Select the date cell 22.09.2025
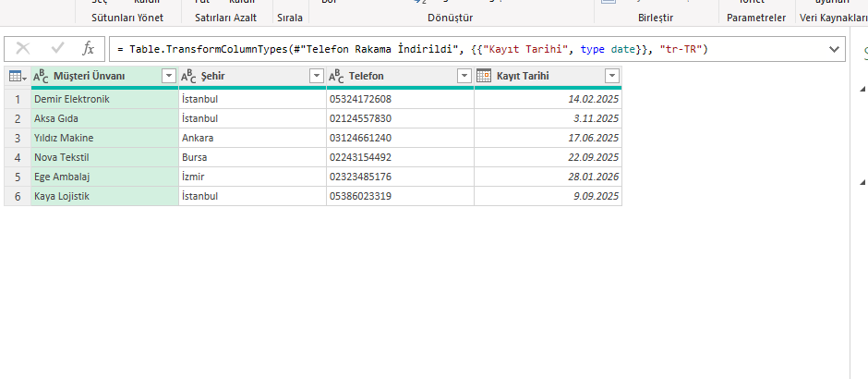This screenshot has height=379, width=868. coord(548,157)
